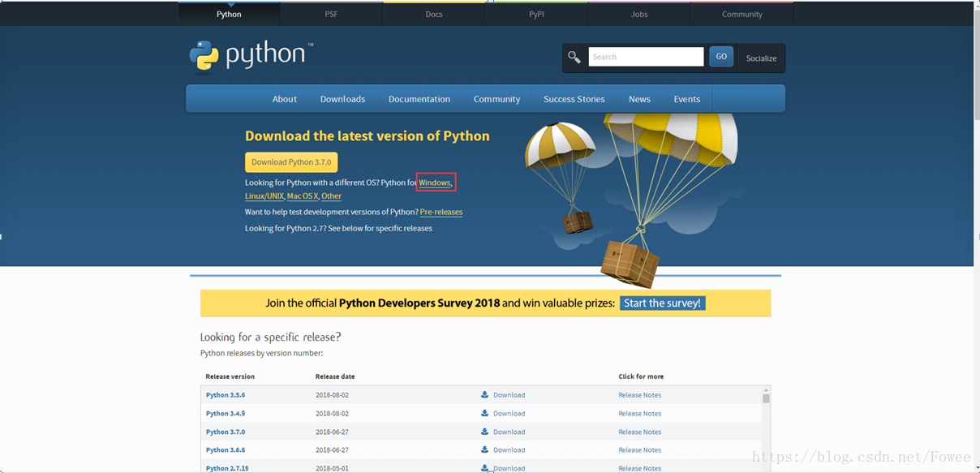Viewport: 980px width, 473px height.
Task: Open the Community tab in top bar
Action: point(741,14)
